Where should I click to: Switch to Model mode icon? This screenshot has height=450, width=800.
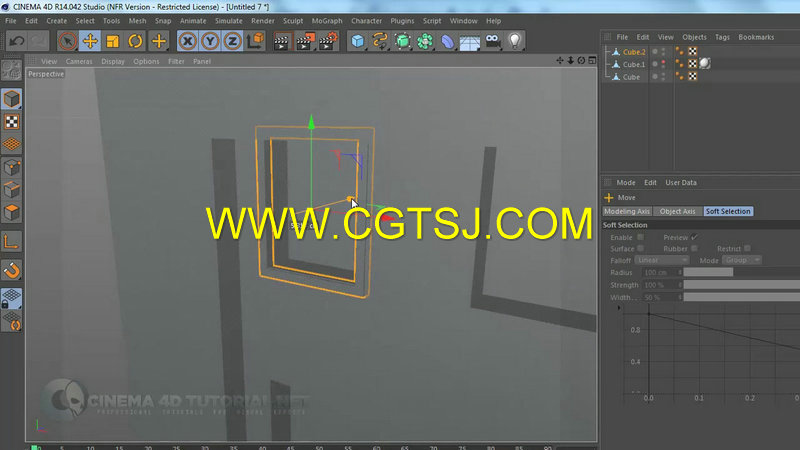click(11, 99)
